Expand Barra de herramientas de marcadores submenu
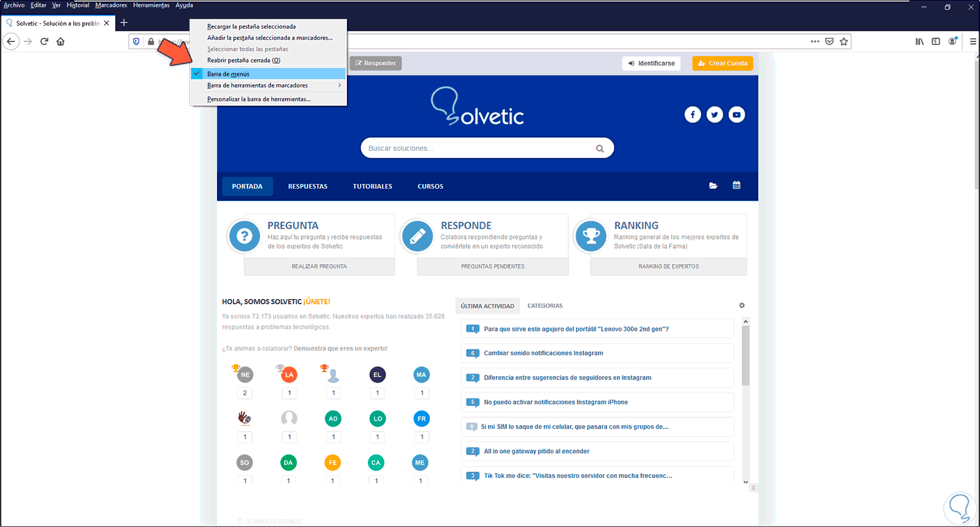Viewport: 980px width, 527px height. tap(268, 86)
